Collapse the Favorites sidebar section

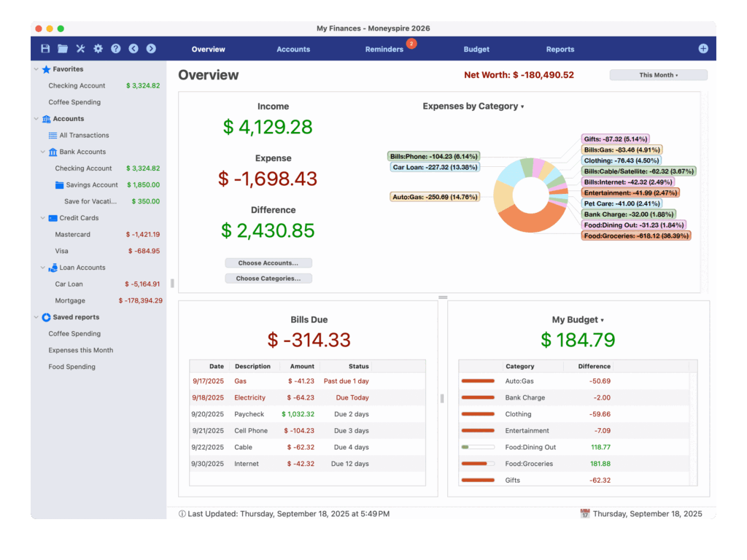coord(34,69)
